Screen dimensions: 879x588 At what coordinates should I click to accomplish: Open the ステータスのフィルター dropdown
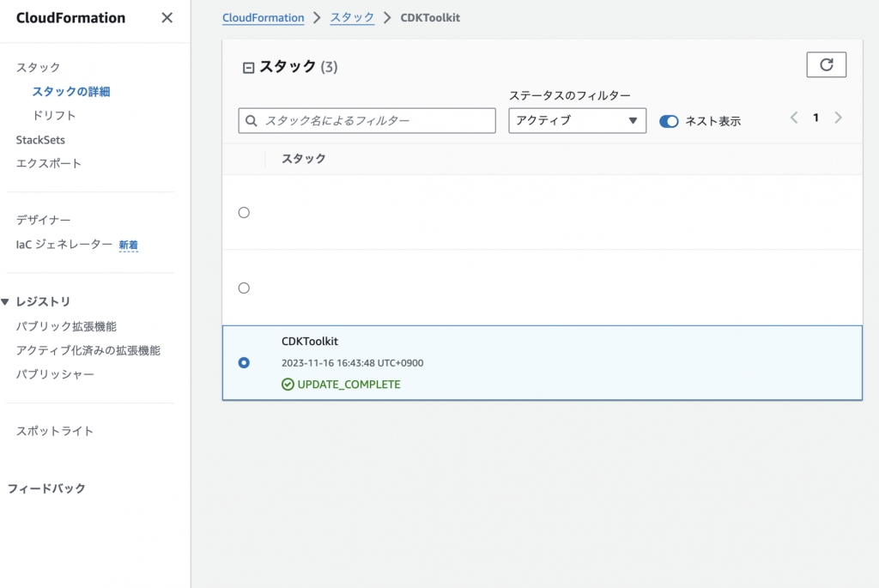coord(577,121)
